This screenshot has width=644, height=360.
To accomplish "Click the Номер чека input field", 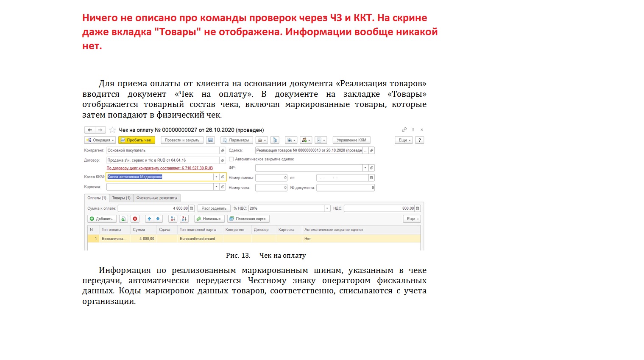I will coord(271,188).
